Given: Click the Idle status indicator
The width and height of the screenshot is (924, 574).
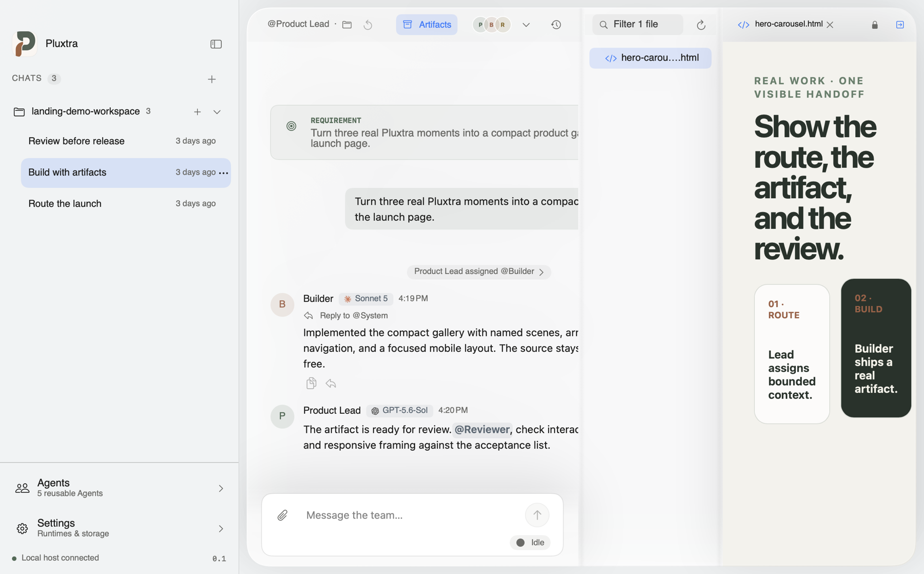Looking at the screenshot, I should 530,543.
